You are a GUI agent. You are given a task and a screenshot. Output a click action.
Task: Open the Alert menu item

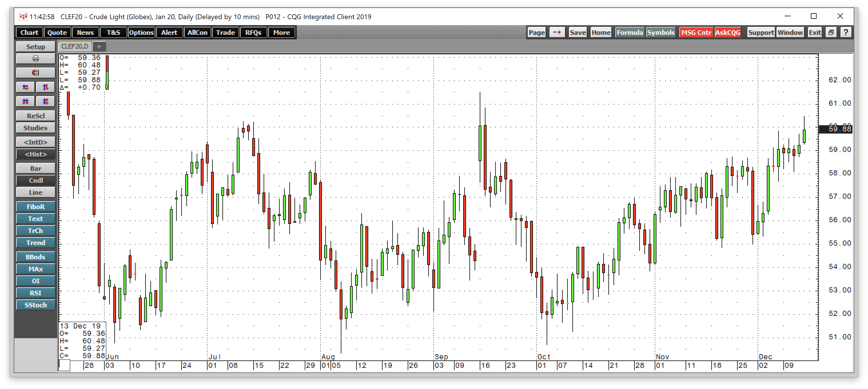tap(169, 32)
